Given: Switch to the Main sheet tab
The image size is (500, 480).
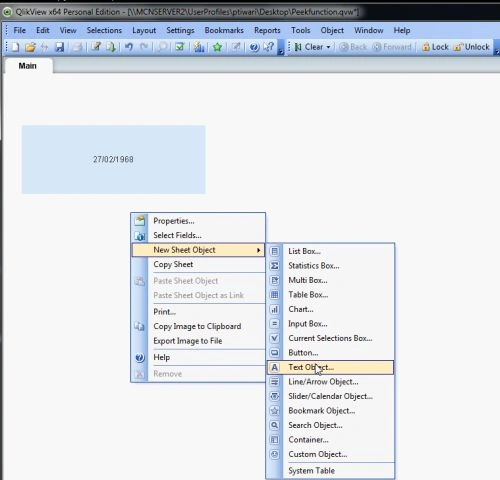Looking at the screenshot, I should [x=28, y=66].
